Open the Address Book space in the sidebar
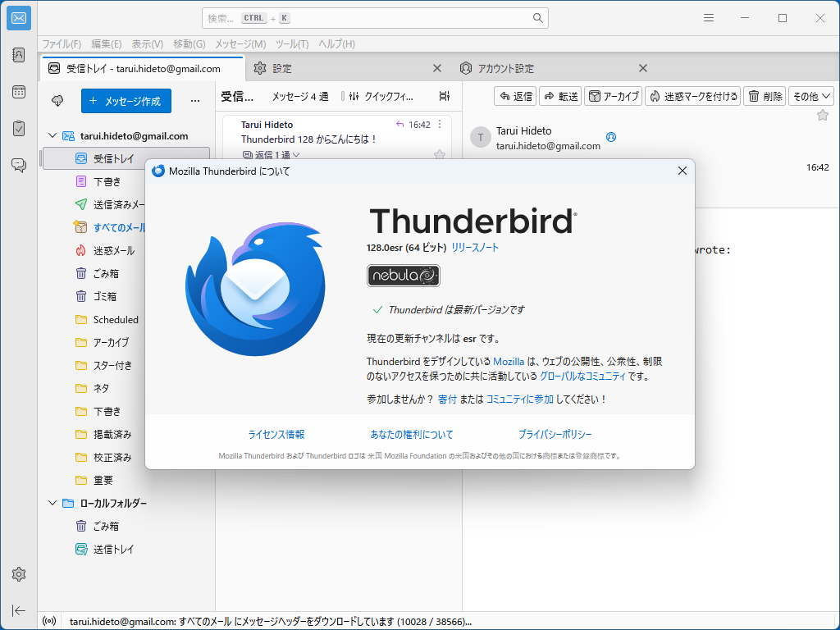Screen dimensions: 840x630 [18, 54]
